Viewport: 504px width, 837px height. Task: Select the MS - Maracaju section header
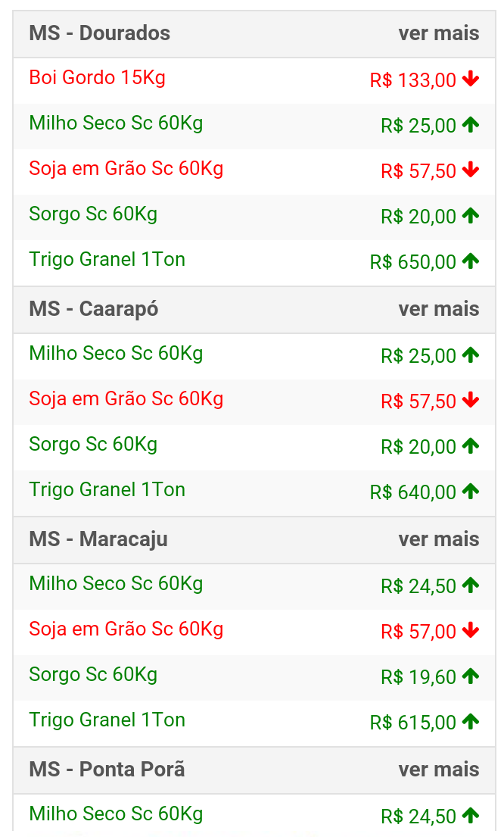(254, 539)
